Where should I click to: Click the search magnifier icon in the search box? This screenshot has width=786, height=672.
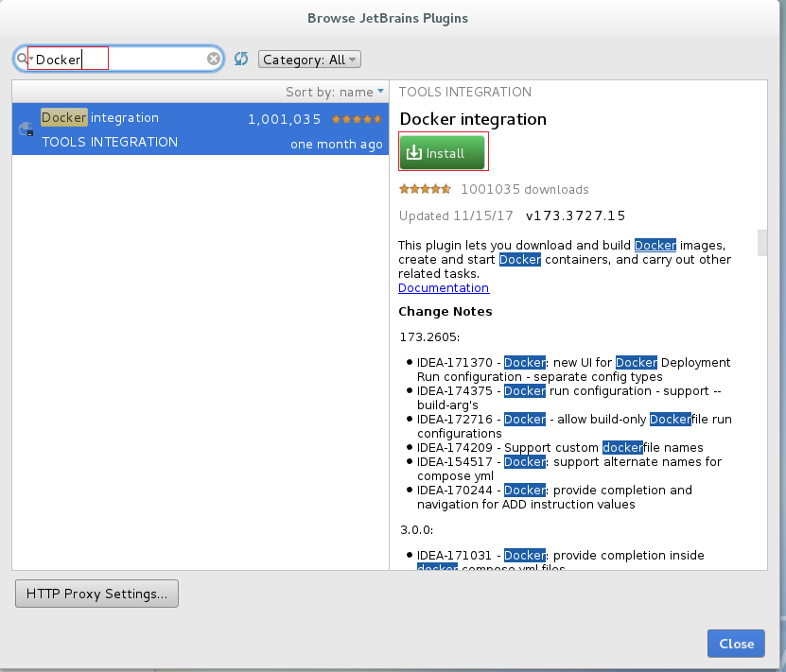[22, 60]
